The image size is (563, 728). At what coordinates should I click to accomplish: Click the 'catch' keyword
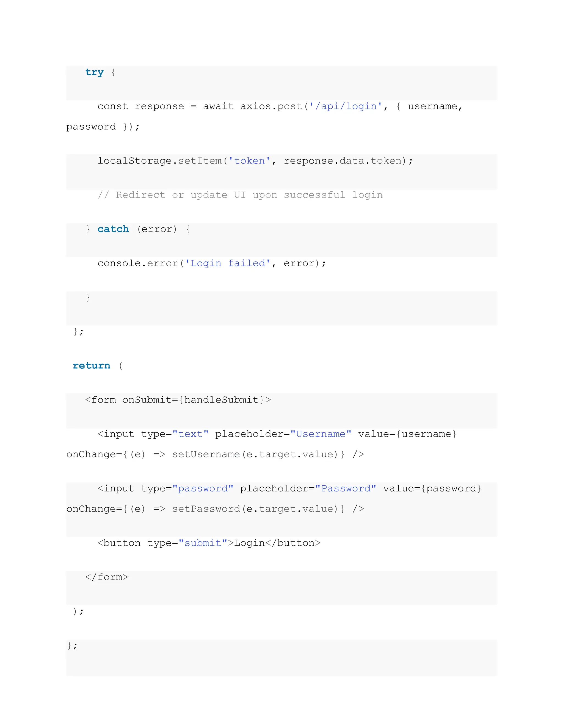pyautogui.click(x=113, y=229)
